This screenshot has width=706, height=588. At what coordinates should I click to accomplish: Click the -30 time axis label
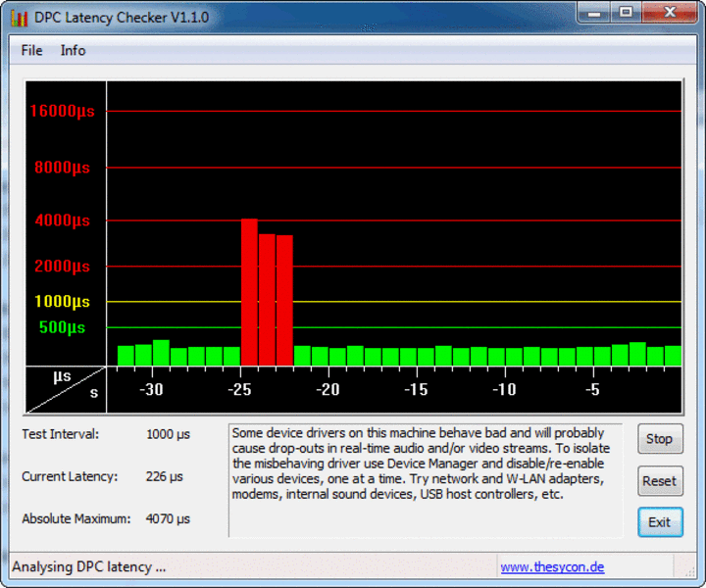click(151, 390)
